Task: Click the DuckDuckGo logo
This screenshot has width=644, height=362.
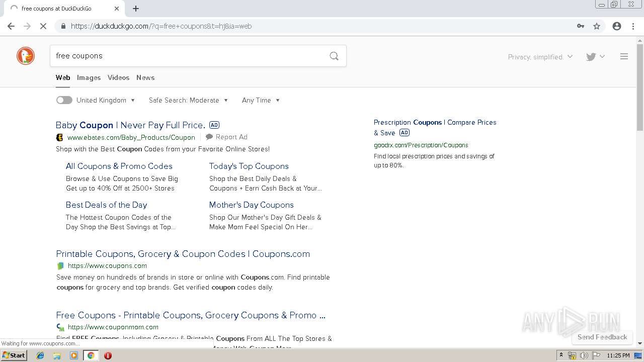Action: pyautogui.click(x=26, y=56)
